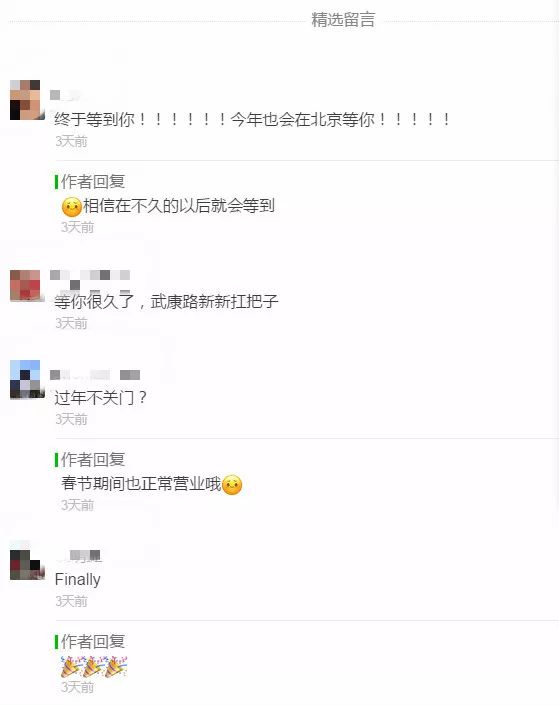Viewport: 559px width, 705px height.
Task: Click the comment '终于等到你' about Beijing
Action: coord(252,120)
